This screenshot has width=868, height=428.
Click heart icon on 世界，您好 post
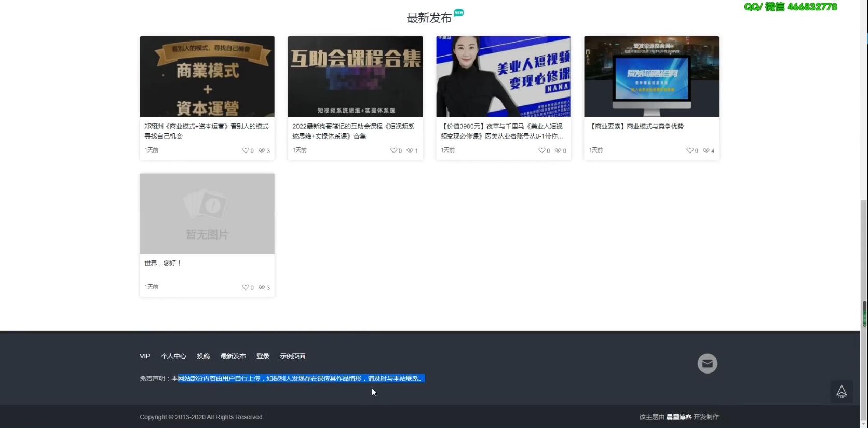click(x=246, y=287)
